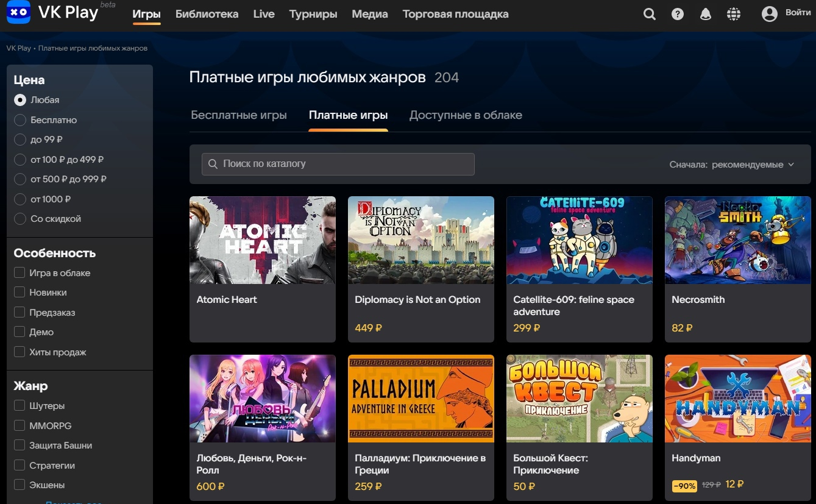The width and height of the screenshot is (816, 504).
Task: Select the от 100 ₽ до 499 ₽ filter
Action: pyautogui.click(x=20, y=160)
